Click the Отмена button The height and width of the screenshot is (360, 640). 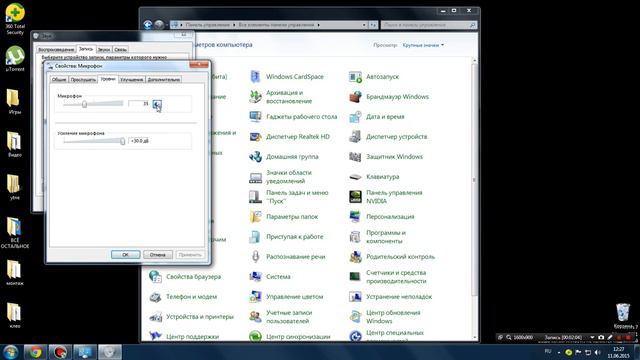point(158,255)
